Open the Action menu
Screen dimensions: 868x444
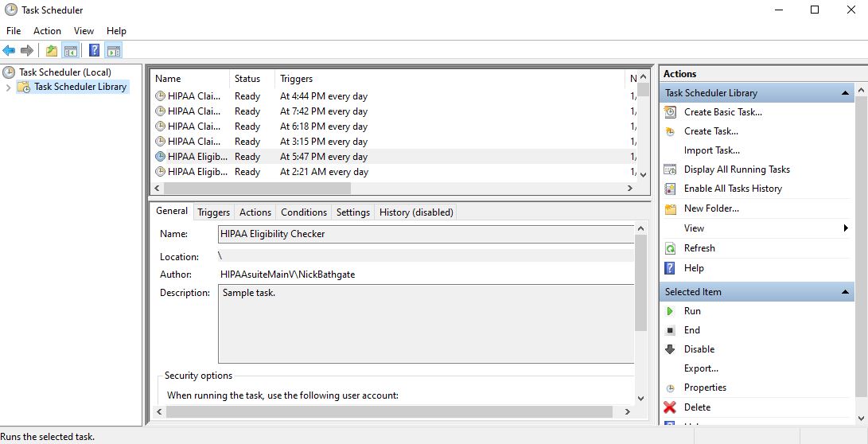47,31
